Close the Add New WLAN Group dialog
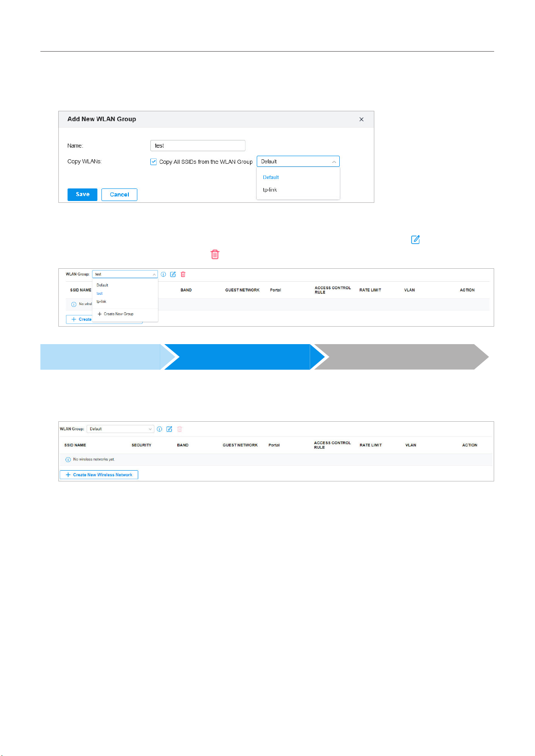 (361, 119)
